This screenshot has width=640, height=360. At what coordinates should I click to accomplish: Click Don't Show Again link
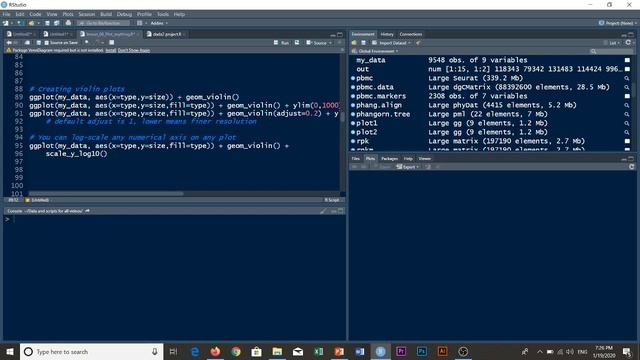tap(134, 50)
